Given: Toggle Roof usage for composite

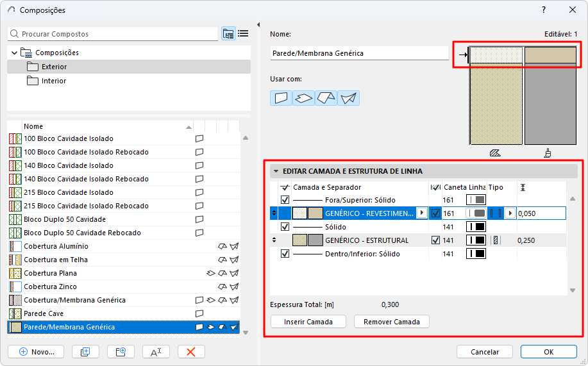Looking at the screenshot, I should click(326, 98).
